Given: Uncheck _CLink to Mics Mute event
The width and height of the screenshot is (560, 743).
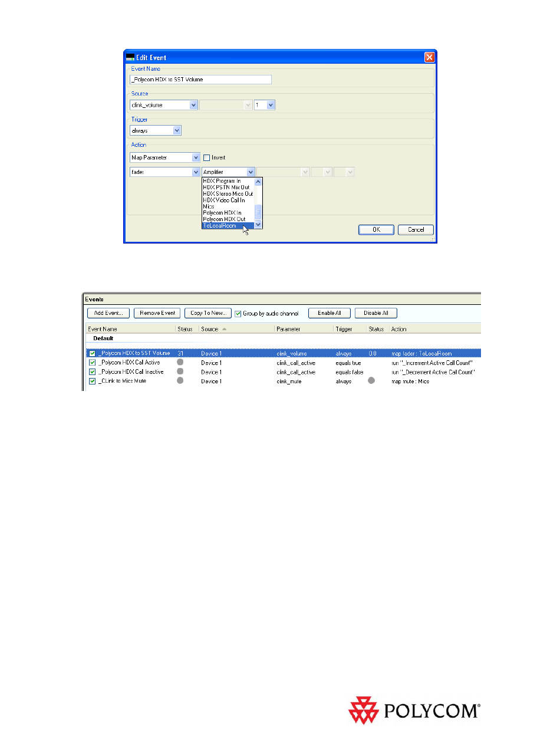Looking at the screenshot, I should [x=93, y=382].
